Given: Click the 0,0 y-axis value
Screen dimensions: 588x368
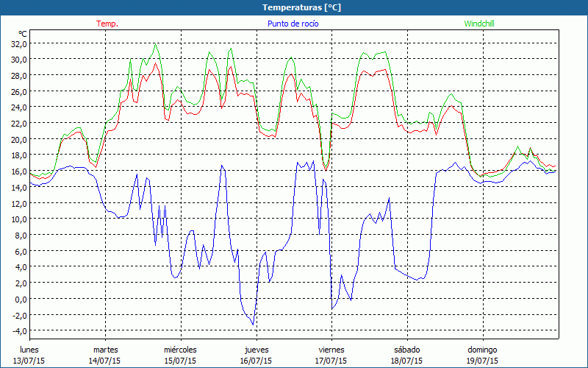Looking at the screenshot, I should (21, 299).
